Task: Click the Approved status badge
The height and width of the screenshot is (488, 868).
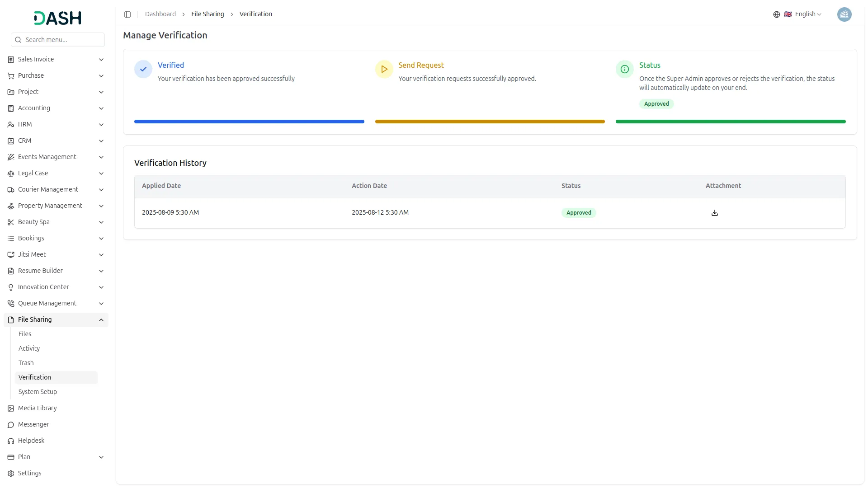Action: tap(656, 103)
